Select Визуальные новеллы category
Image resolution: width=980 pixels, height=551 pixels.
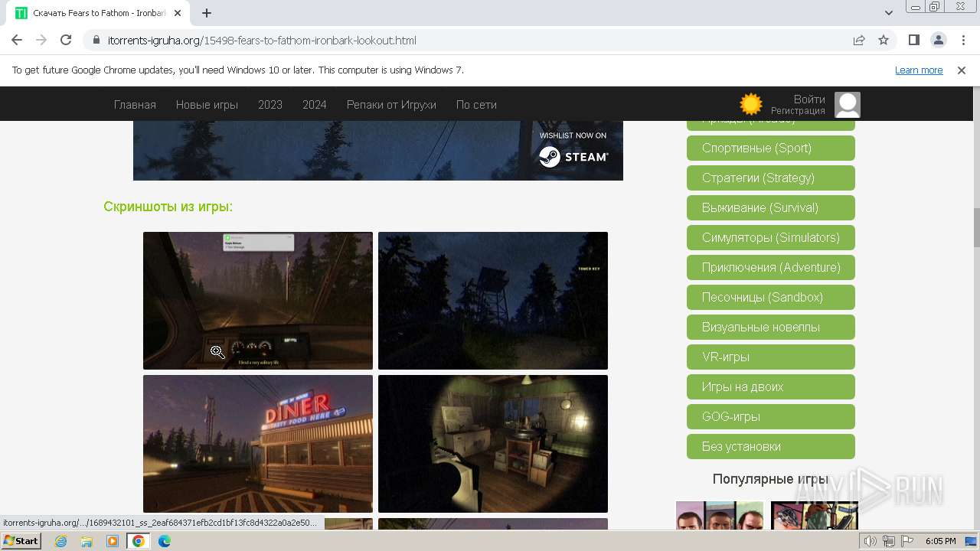click(x=771, y=327)
